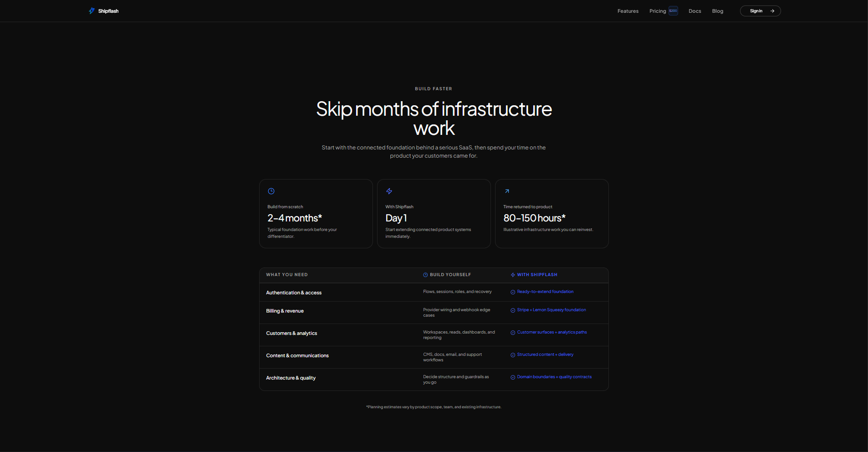Click the clock icon in Build from scratch card
This screenshot has height=452, width=868.
(x=271, y=191)
